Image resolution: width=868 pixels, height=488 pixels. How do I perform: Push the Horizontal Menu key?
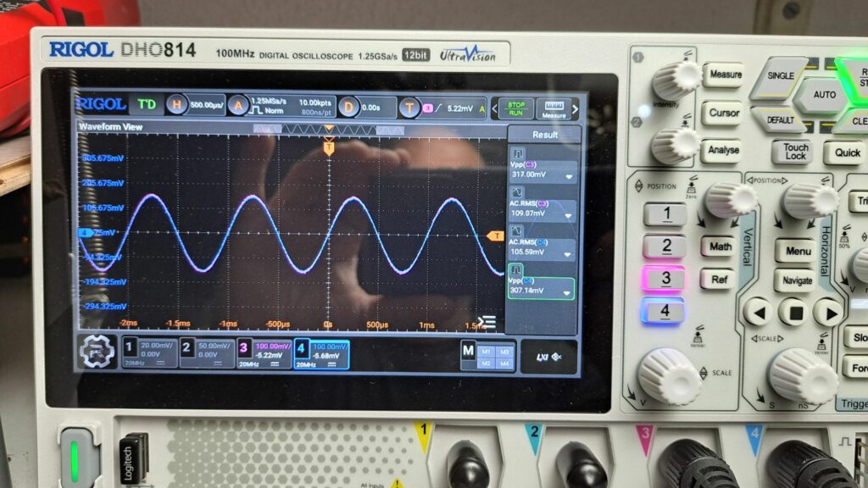pyautogui.click(x=798, y=251)
